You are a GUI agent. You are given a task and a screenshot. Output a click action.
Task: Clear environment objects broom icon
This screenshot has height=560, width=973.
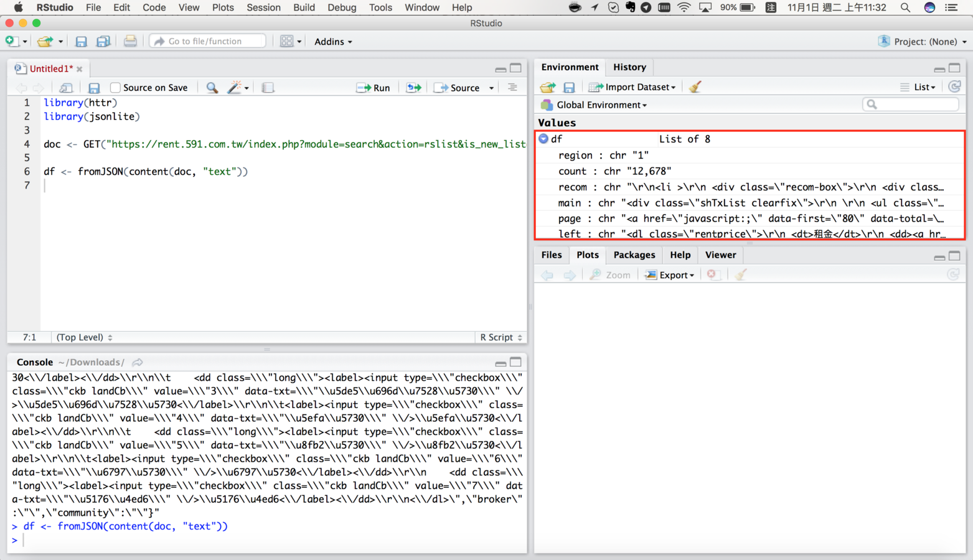tap(695, 87)
